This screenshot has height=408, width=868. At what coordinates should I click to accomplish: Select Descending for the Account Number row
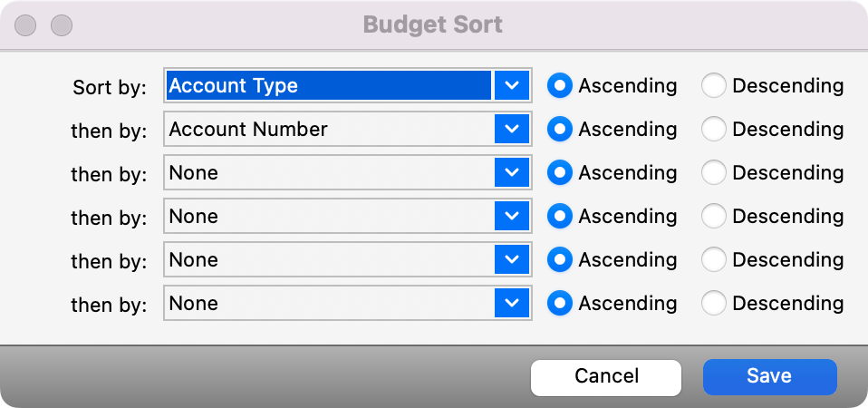714,129
